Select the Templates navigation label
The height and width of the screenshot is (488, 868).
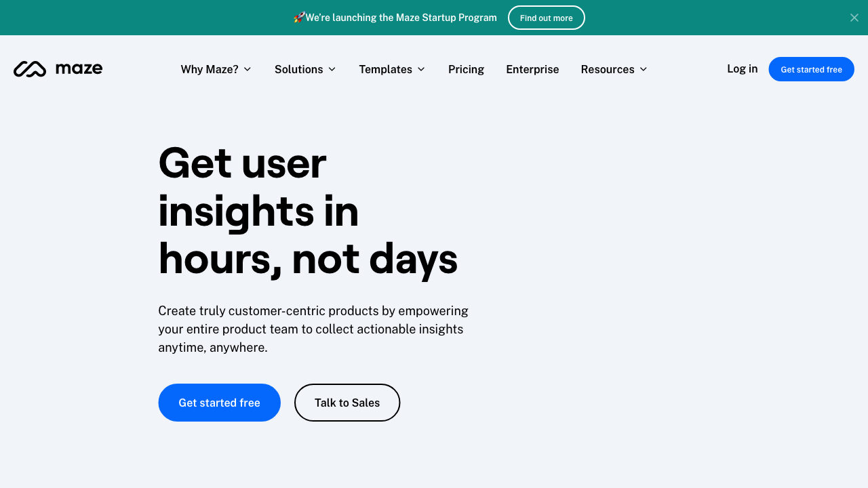tap(385, 69)
